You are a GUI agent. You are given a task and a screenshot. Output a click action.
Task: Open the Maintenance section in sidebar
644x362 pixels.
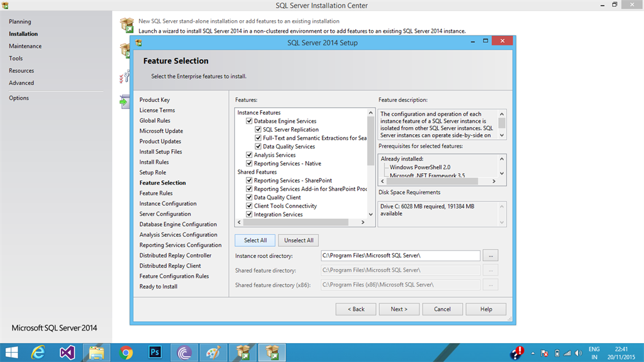[25, 46]
